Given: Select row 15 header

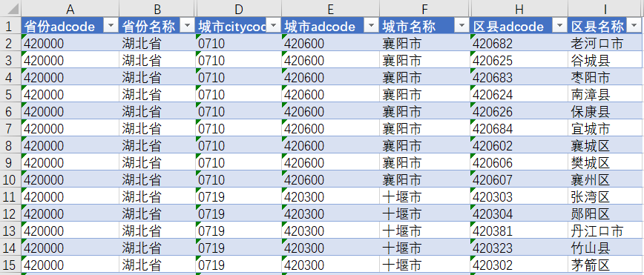Looking at the screenshot, I should click(10, 265).
